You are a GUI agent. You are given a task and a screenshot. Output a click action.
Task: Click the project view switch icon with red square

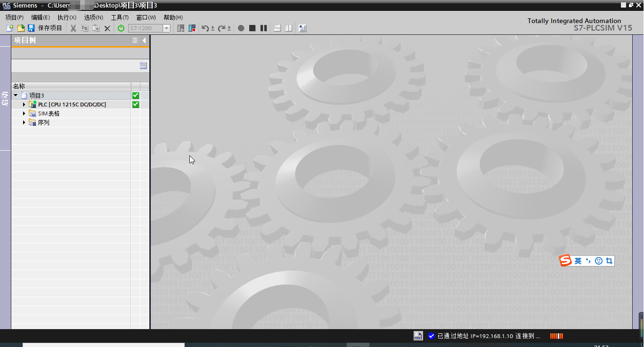[x=192, y=28]
